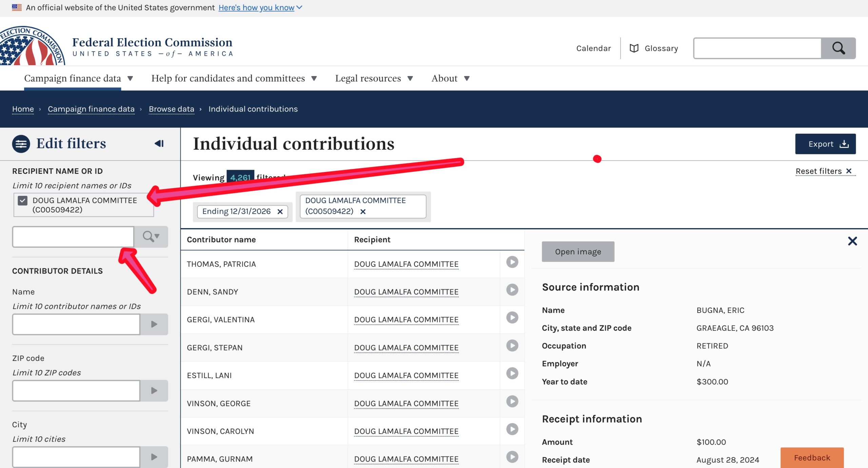
Task: Open details arrow for GERGI, STEPAN row
Action: pos(512,345)
